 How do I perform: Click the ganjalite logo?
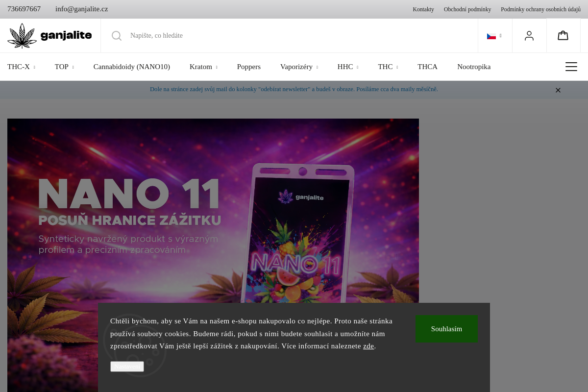tap(49, 36)
